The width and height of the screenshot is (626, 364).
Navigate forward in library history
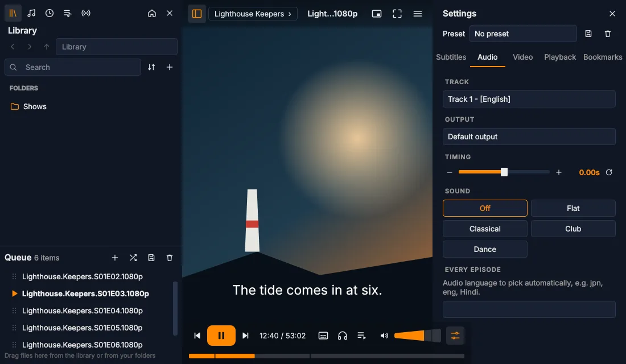30,47
